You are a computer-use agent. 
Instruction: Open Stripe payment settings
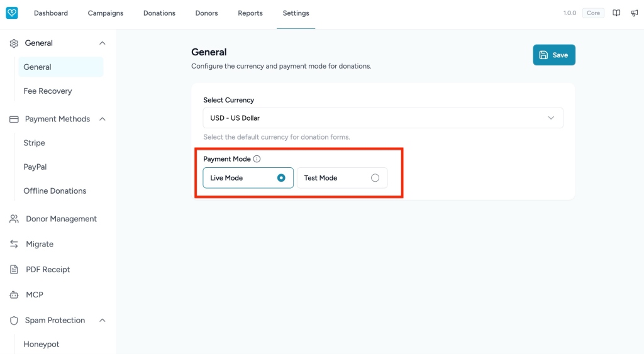pyautogui.click(x=34, y=143)
